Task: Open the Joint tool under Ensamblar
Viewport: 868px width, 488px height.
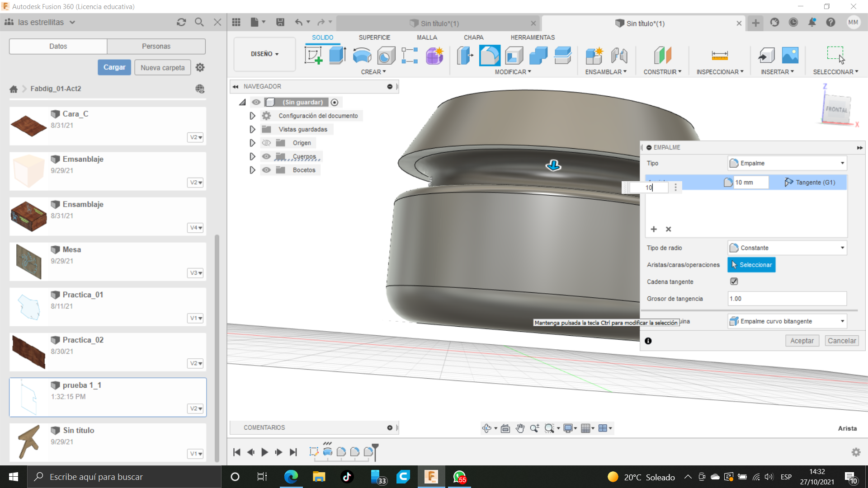Action: pos(619,56)
